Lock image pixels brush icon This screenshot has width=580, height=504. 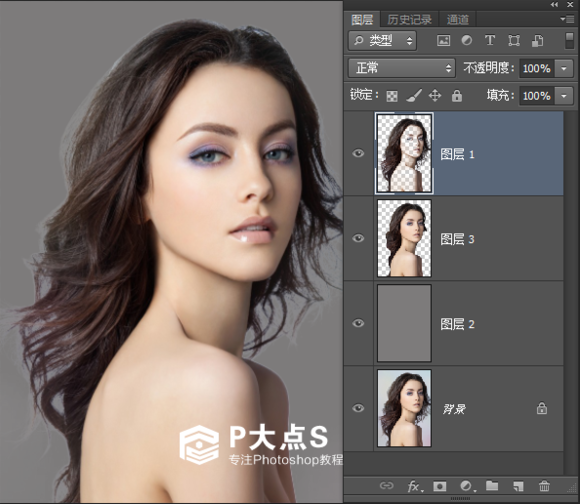coord(414,96)
